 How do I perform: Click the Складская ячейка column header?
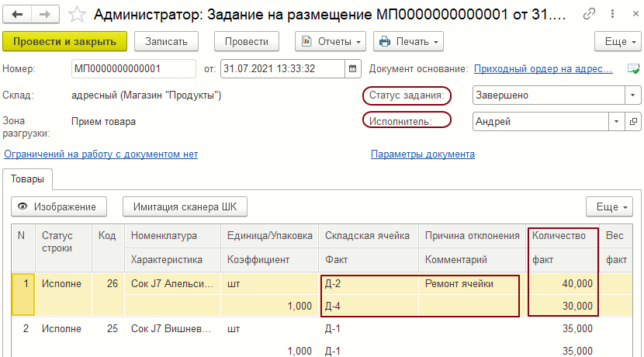click(x=369, y=236)
